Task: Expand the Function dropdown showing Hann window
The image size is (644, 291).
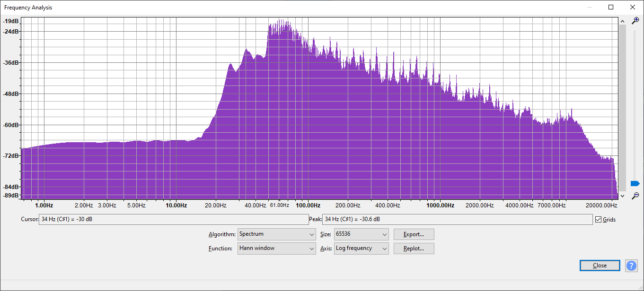Action: pos(276,248)
